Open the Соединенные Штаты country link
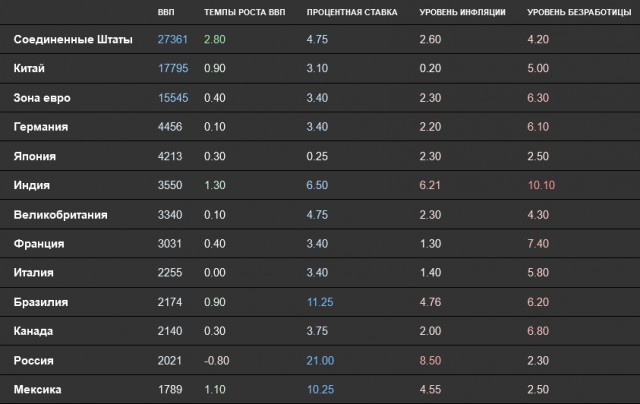Viewport: 640px width, 404px height. (73, 40)
